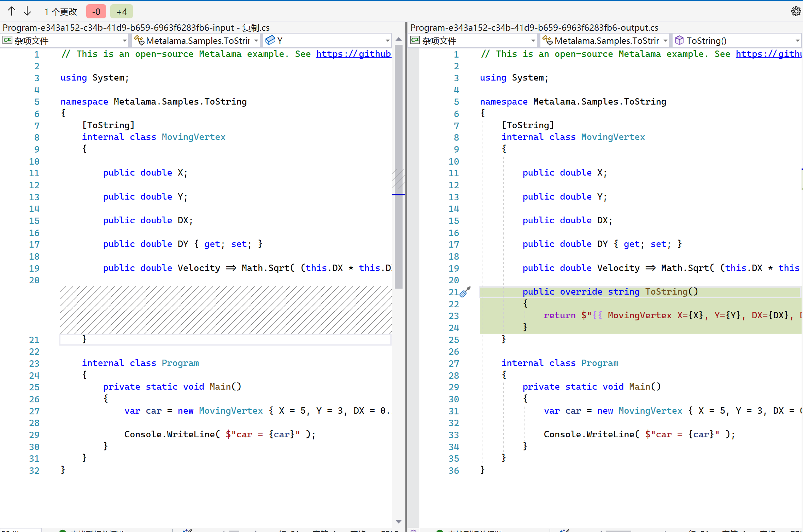
Task: Go to next change with down arrow
Action: click(27, 11)
